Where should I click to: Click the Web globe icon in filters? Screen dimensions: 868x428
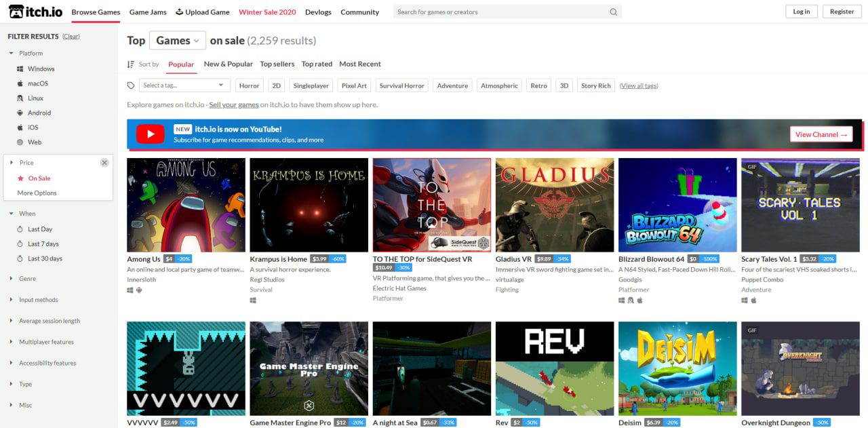(20, 142)
